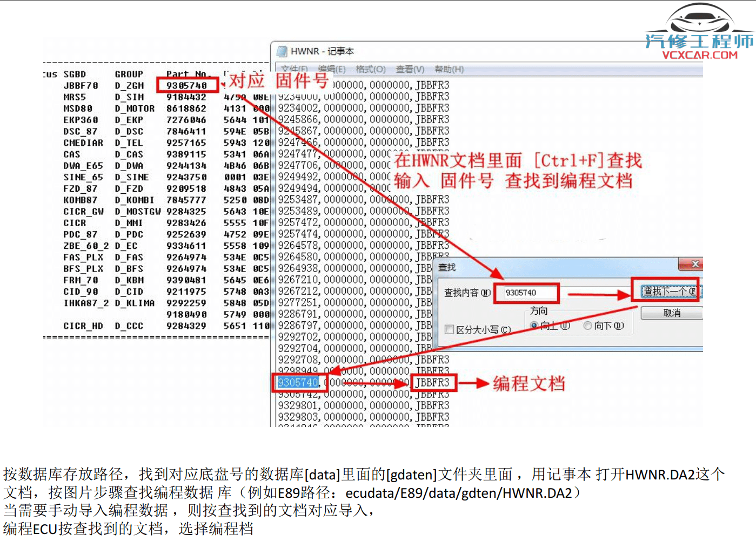Open the 格式(O) menu

point(370,69)
